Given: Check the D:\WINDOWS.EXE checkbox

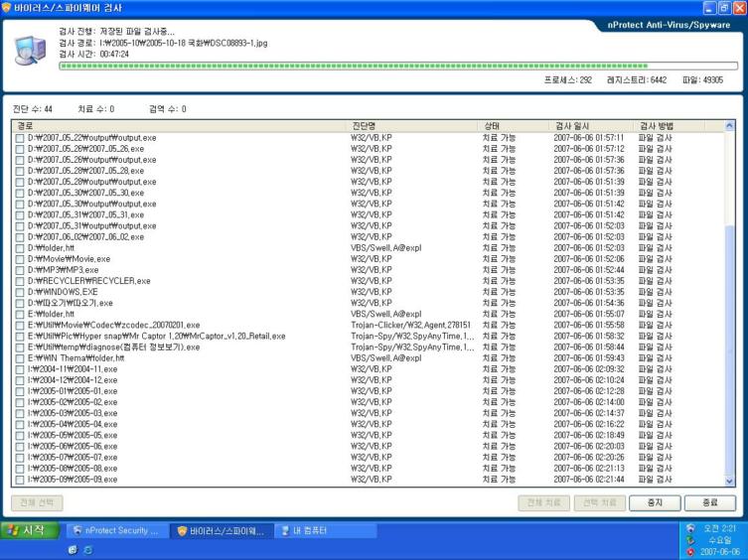Looking at the screenshot, I should (20, 292).
